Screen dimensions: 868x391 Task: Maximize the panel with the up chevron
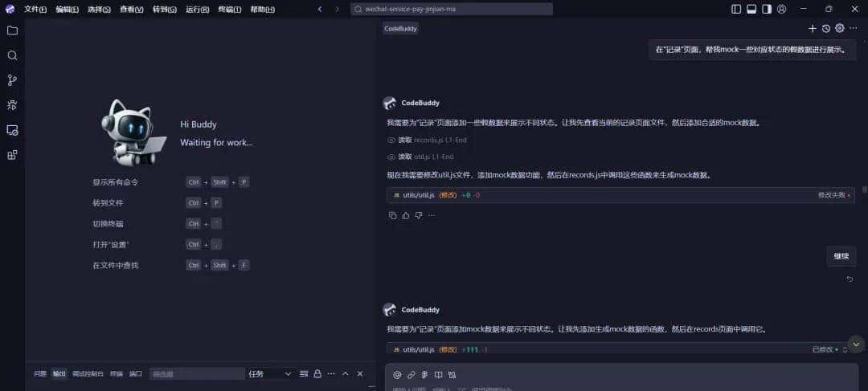[345, 374]
